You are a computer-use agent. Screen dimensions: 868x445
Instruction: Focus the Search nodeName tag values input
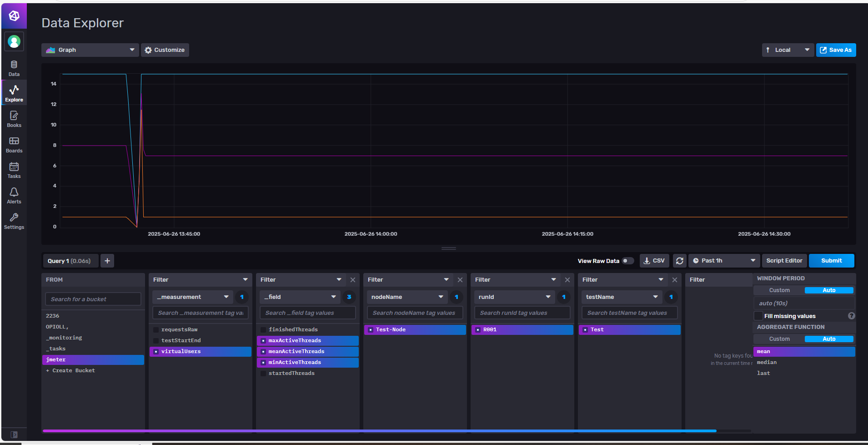415,313
